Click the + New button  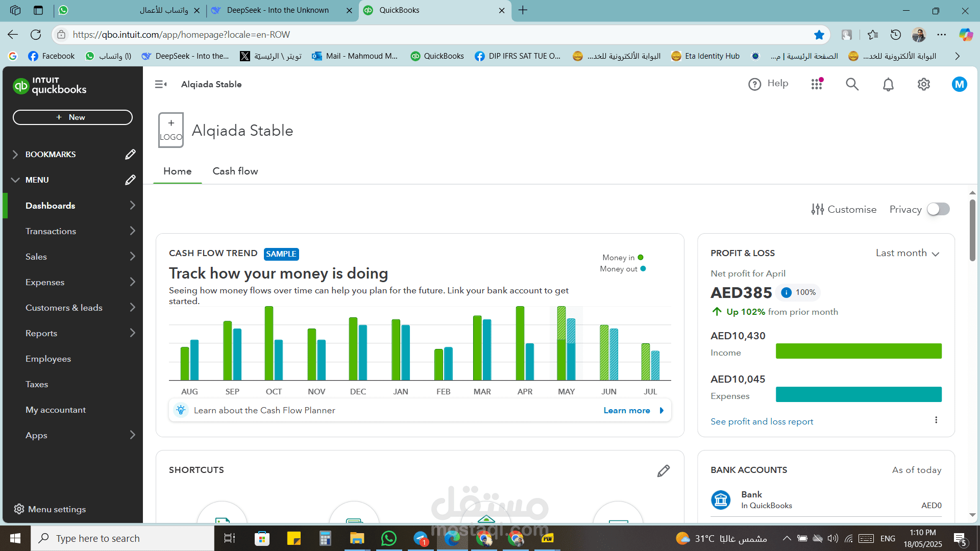72,117
